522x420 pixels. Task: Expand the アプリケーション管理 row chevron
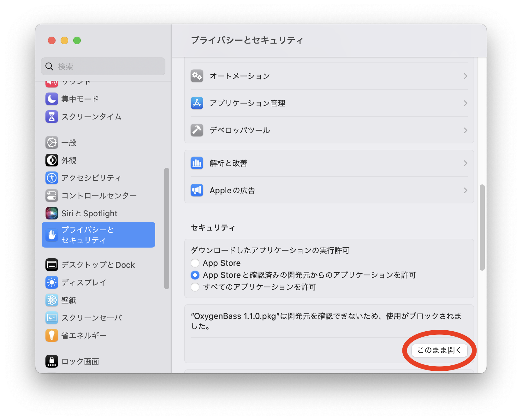coord(465,103)
